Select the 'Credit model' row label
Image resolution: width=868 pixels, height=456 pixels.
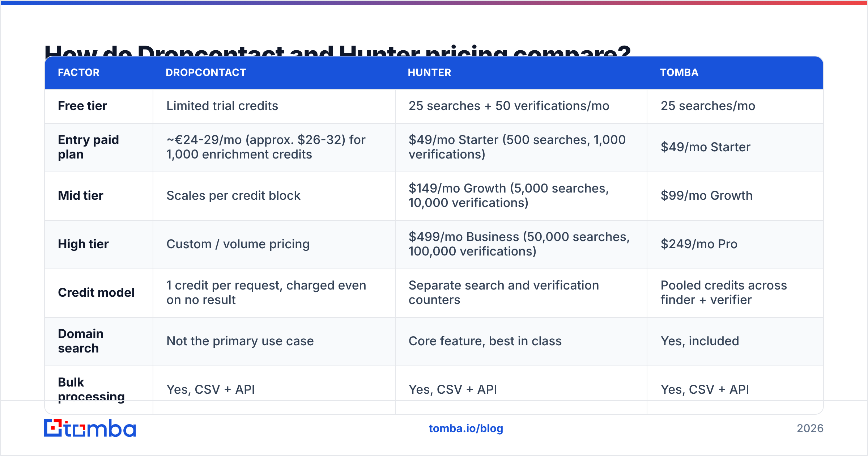pyautogui.click(x=96, y=292)
